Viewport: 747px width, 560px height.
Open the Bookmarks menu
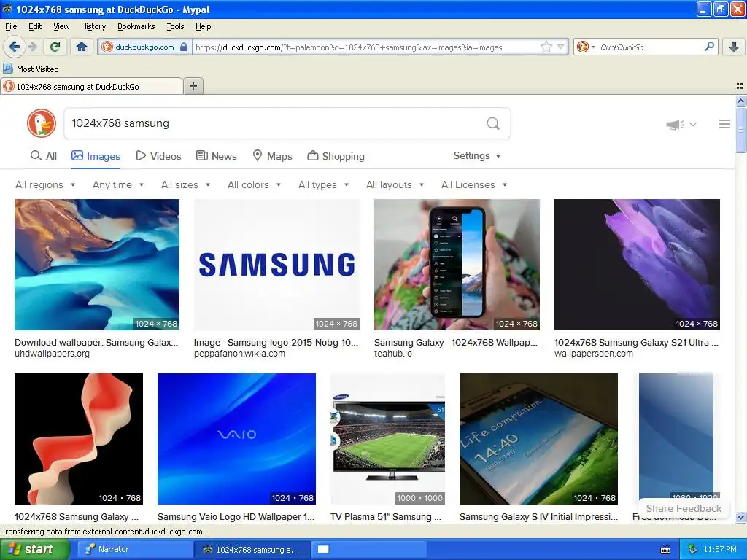(x=136, y=27)
